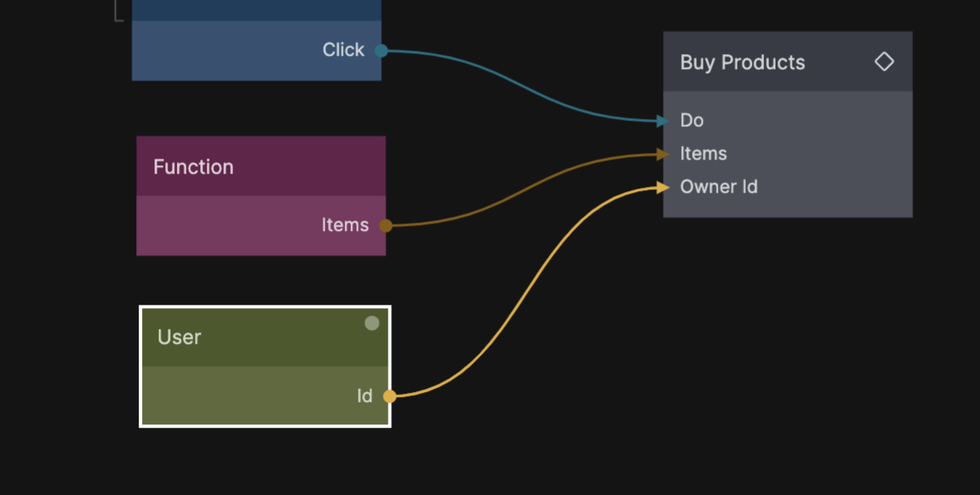
Task: Click the gray circle indicator on User node
Action: 372,323
